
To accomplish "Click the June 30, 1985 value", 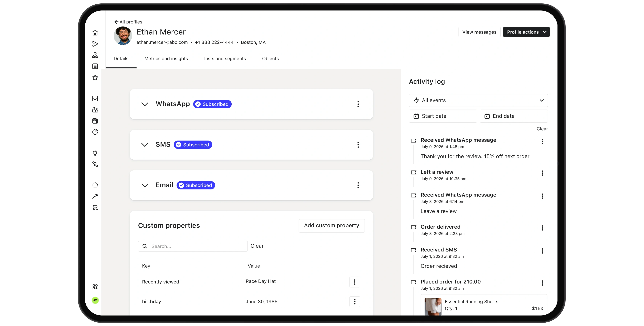I will click(262, 302).
